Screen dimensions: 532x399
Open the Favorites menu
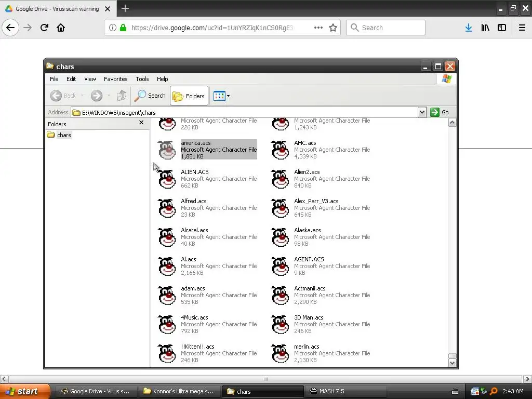[x=116, y=79]
